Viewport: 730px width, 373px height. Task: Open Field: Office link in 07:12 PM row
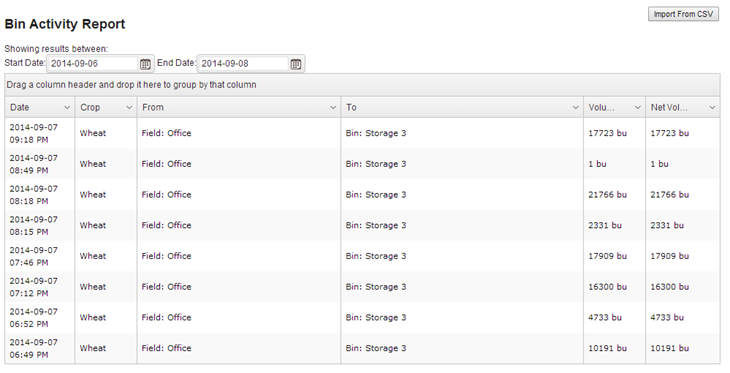(x=166, y=287)
